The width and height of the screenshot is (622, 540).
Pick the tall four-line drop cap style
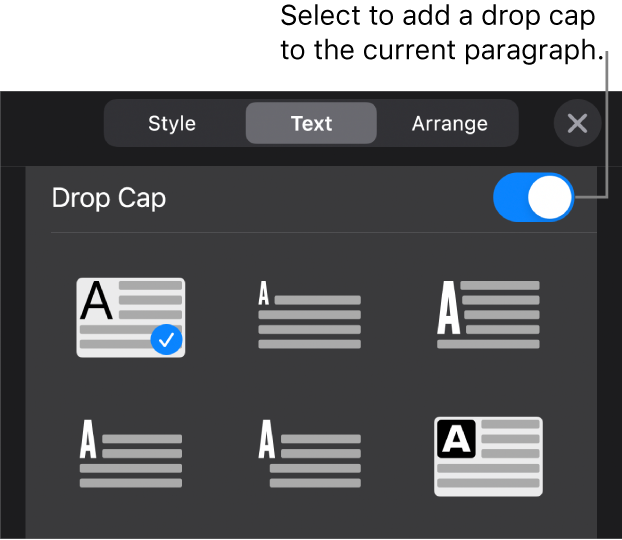pos(488,315)
